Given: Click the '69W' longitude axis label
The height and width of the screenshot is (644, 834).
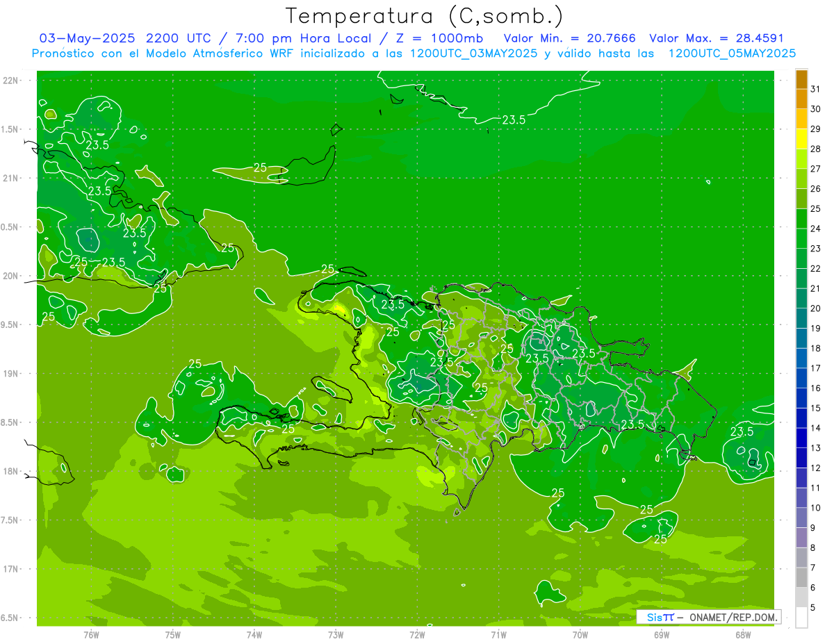Looking at the screenshot, I should tap(662, 634).
